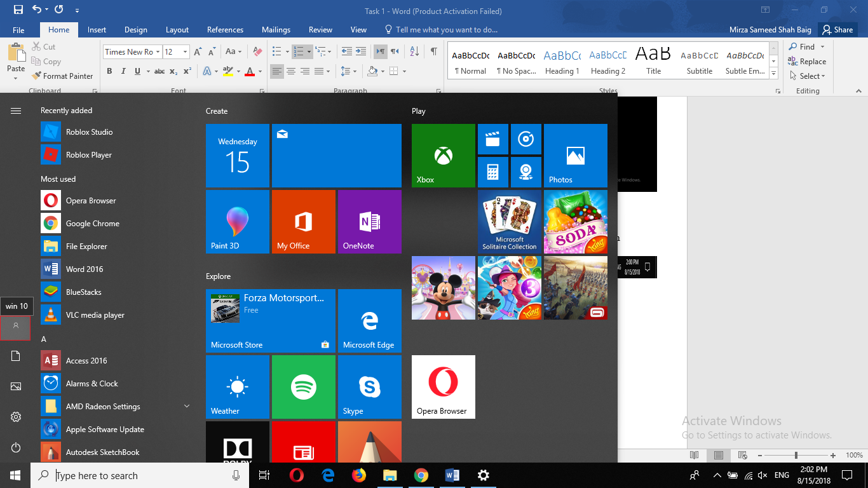Image resolution: width=868 pixels, height=488 pixels.
Task: Click the Power button in the Start menu
Action: pos(15,447)
